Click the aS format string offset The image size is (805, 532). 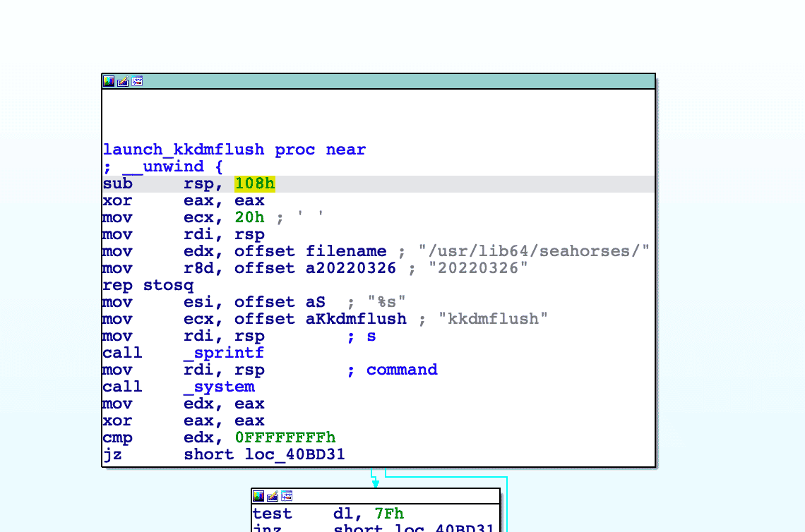[314, 301]
